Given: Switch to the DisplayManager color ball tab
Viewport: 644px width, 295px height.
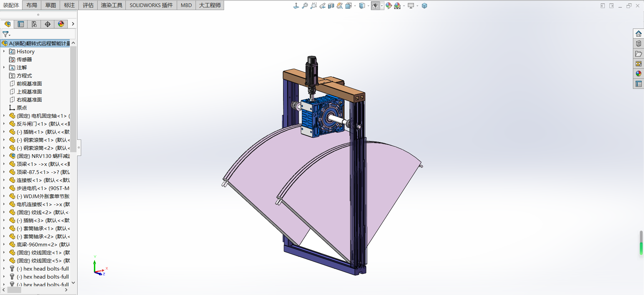Looking at the screenshot, I should tap(61, 24).
